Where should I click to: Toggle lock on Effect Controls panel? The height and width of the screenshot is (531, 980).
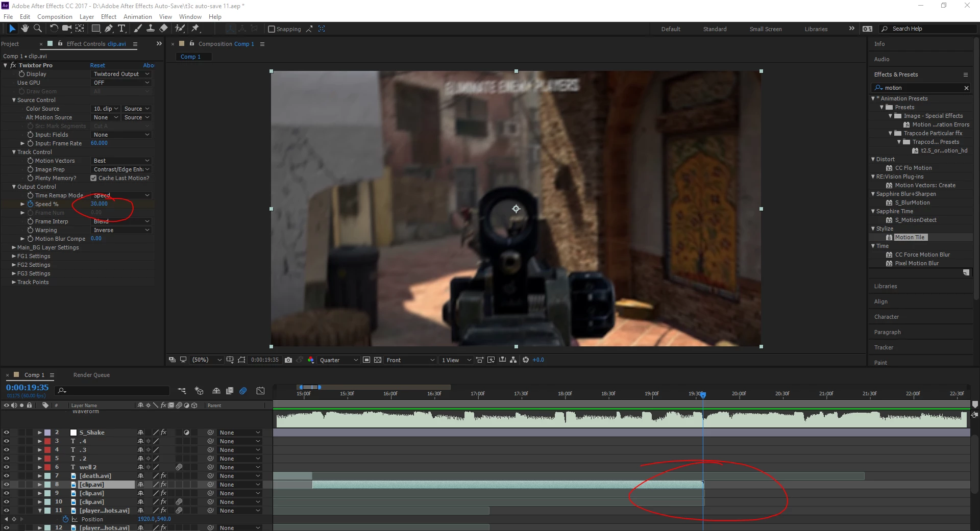[x=60, y=44]
